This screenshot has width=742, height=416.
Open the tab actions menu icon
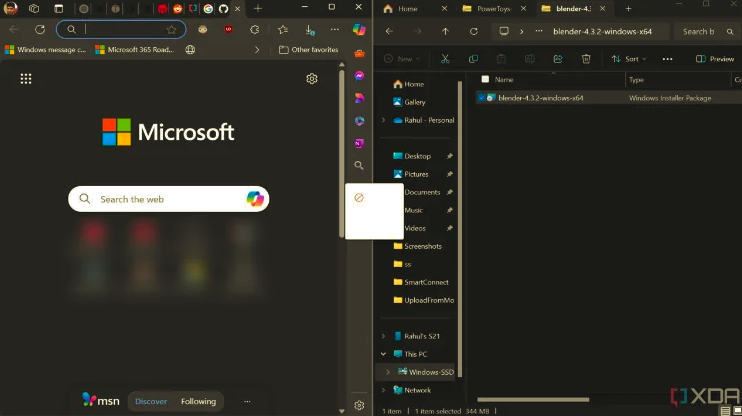coord(59,9)
